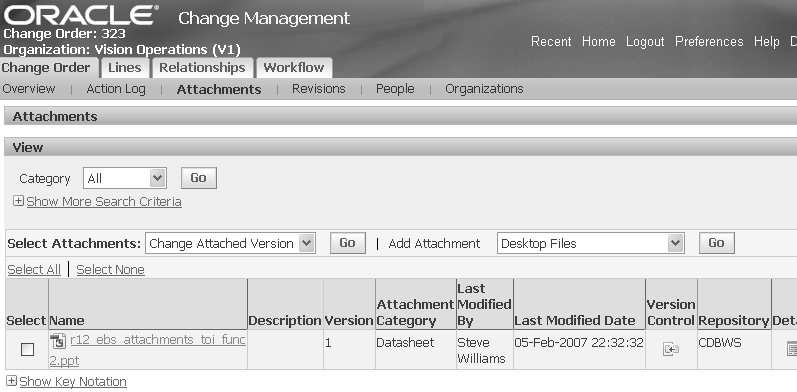Screen dimensions: 797x392
Task: Open the Category dropdown set to All
Action: tap(125, 178)
